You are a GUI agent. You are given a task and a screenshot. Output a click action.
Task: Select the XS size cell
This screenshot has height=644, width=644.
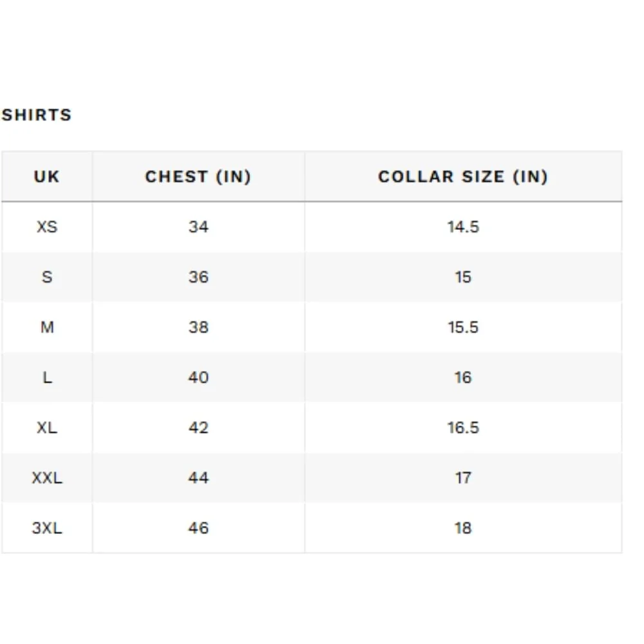(47, 227)
